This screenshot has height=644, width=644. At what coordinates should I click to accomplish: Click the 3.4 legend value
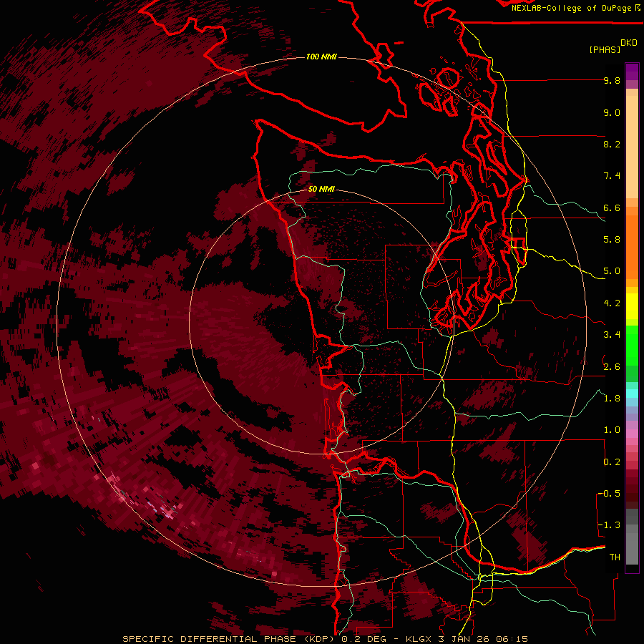coord(612,335)
